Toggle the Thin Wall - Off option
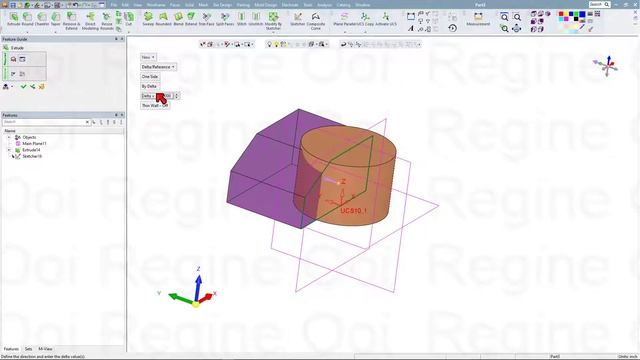This screenshot has height=360, width=640. [x=155, y=105]
